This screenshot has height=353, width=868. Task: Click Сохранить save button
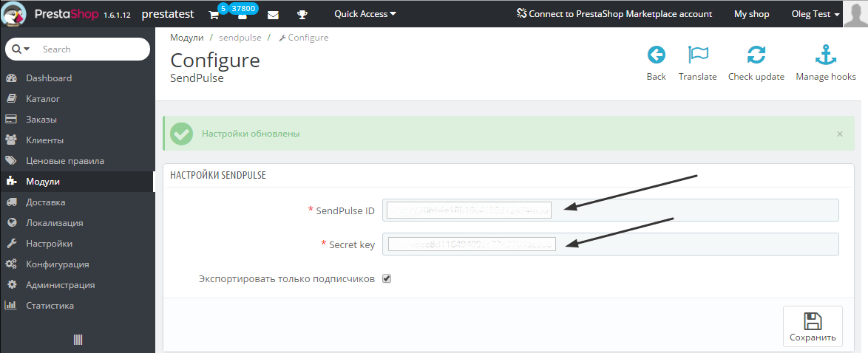[813, 326]
